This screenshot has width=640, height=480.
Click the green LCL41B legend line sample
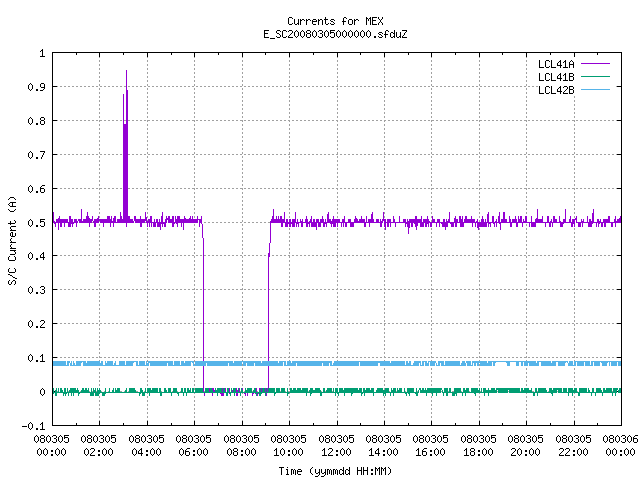click(596, 76)
